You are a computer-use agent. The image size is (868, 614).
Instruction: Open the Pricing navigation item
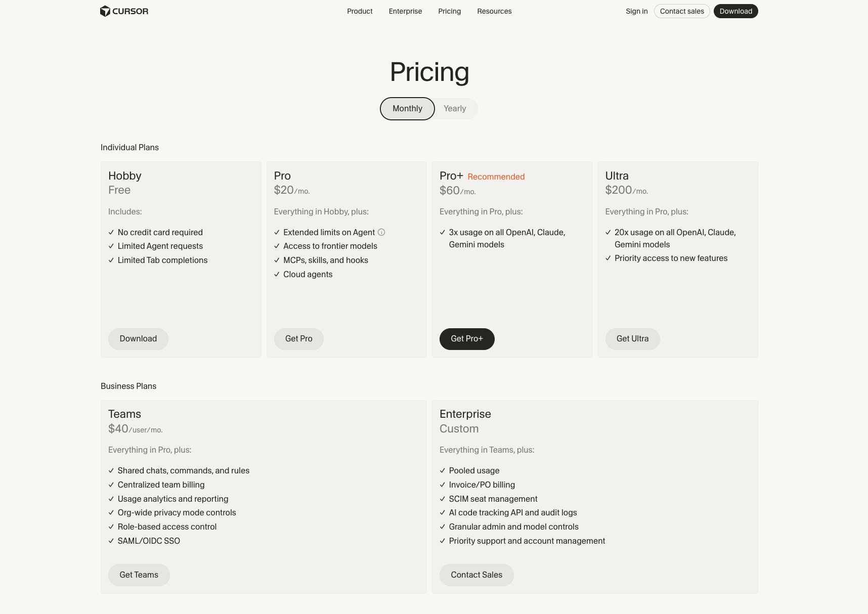point(449,11)
